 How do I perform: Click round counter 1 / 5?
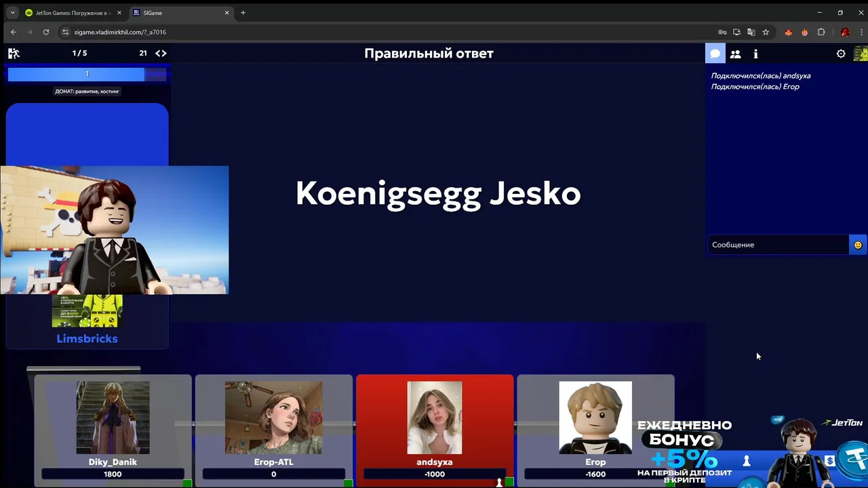(79, 53)
